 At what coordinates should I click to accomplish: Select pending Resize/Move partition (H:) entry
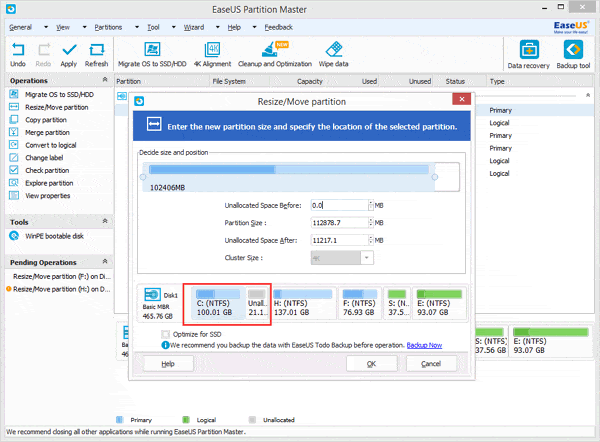[x=61, y=289]
